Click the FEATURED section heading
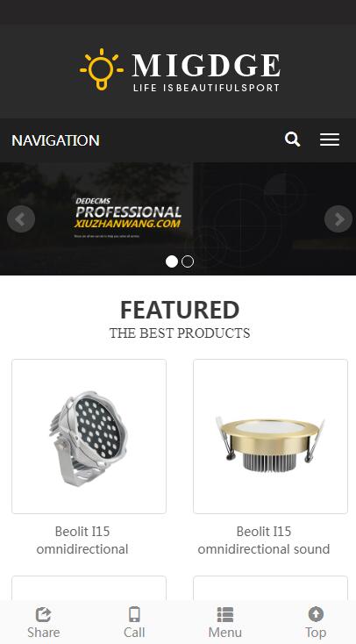356x644 pixels. click(180, 310)
